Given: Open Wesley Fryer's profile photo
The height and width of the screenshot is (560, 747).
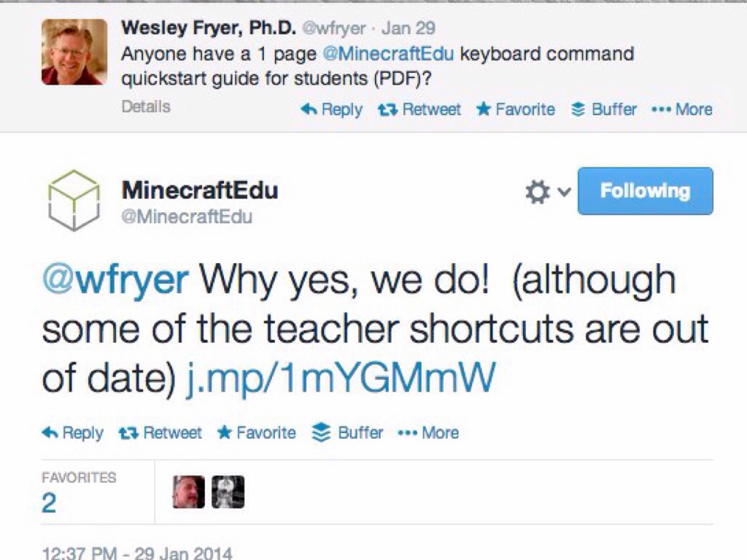Looking at the screenshot, I should click(74, 52).
